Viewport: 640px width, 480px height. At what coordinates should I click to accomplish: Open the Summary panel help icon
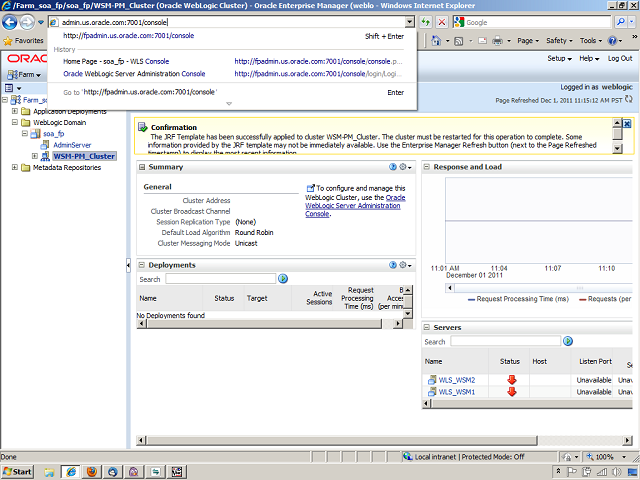[x=392, y=167]
